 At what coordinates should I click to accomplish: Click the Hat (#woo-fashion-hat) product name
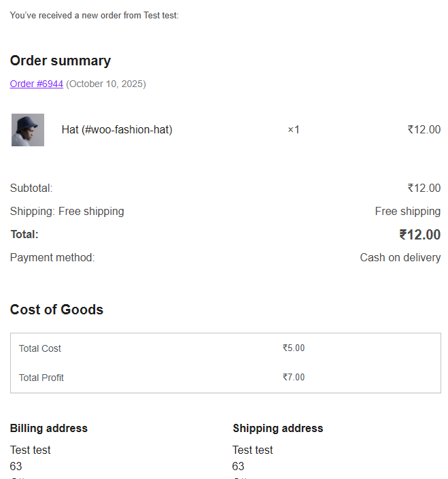pyautogui.click(x=117, y=129)
